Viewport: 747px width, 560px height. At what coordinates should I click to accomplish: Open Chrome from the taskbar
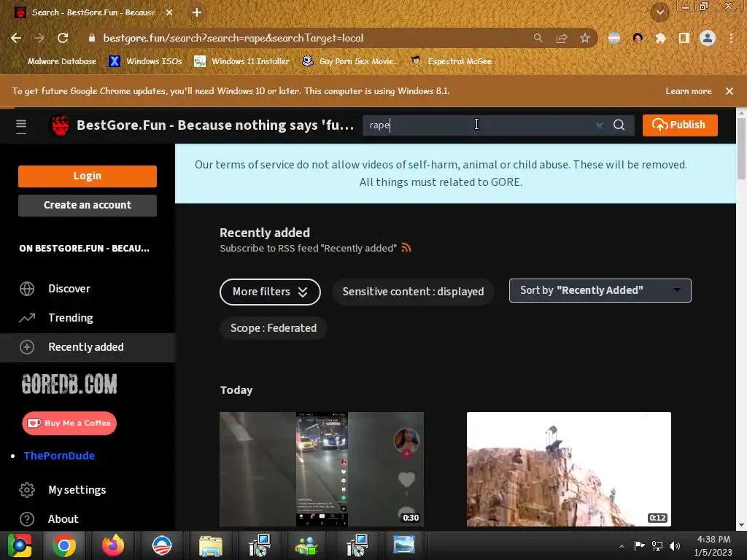[64, 545]
